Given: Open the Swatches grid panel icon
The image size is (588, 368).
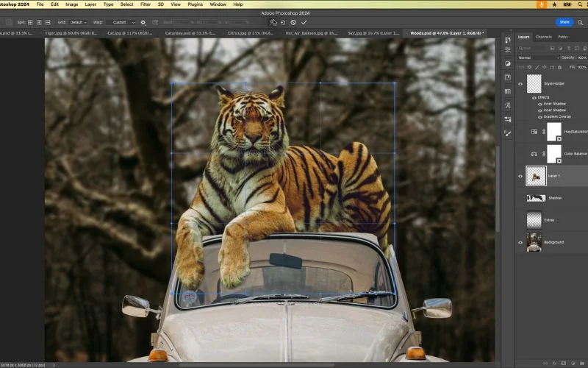Looking at the screenshot, I should pyautogui.click(x=508, y=91).
